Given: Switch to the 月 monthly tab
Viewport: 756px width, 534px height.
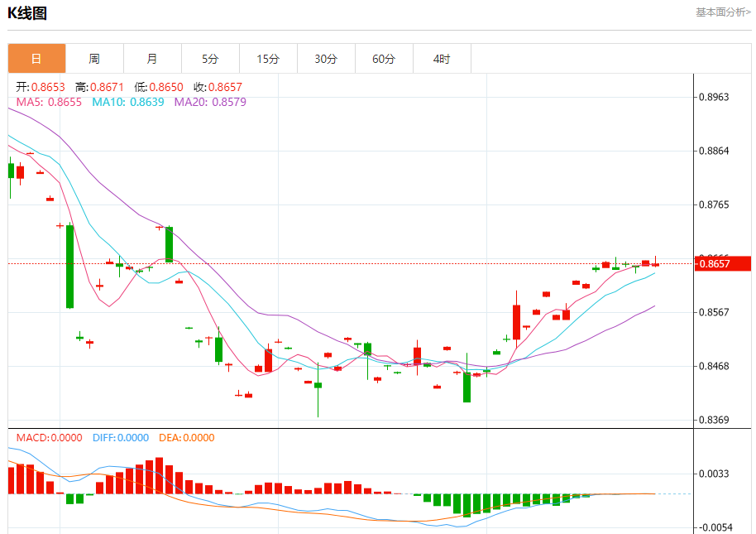Looking at the screenshot, I should click(x=152, y=59).
